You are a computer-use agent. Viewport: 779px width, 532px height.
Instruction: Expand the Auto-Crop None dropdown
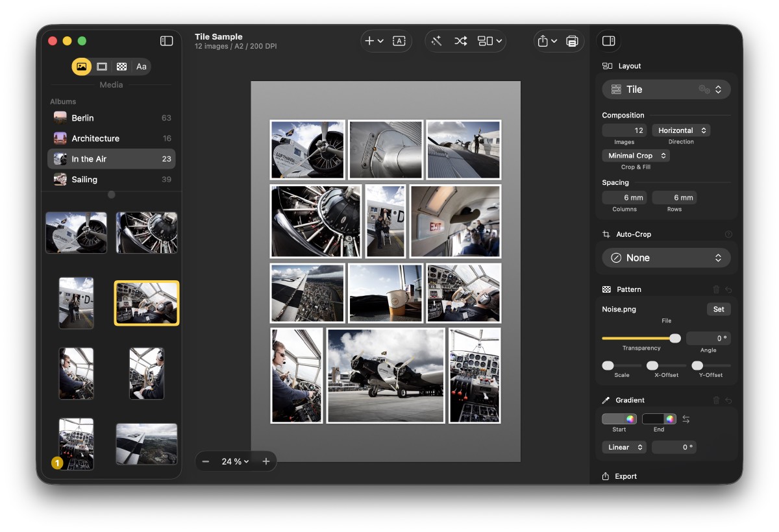tap(666, 258)
